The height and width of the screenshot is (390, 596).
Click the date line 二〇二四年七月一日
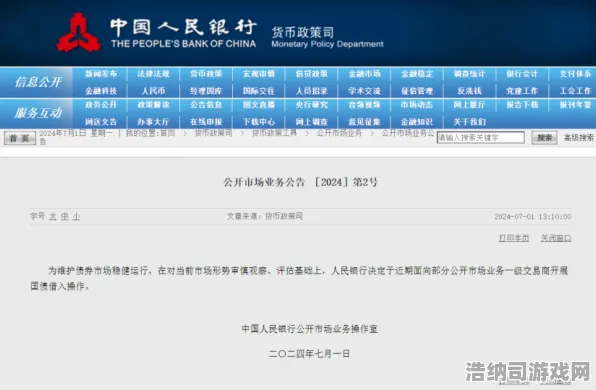point(309,354)
